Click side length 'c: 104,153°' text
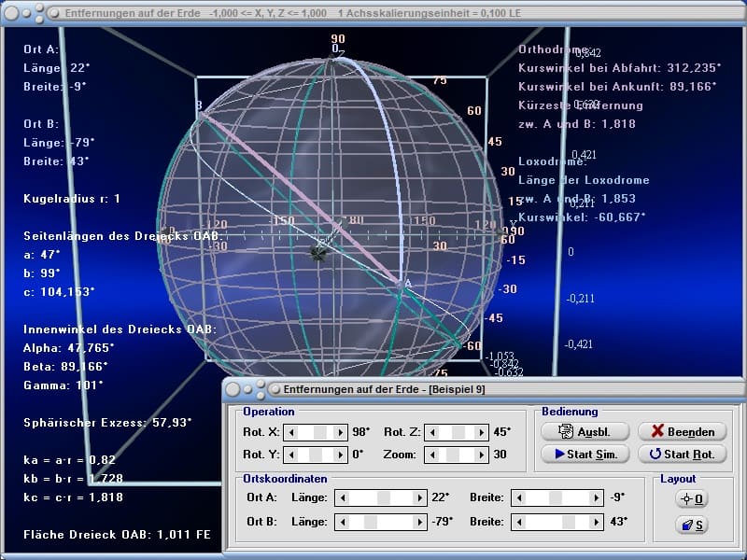This screenshot has height=560, width=747. point(59,292)
